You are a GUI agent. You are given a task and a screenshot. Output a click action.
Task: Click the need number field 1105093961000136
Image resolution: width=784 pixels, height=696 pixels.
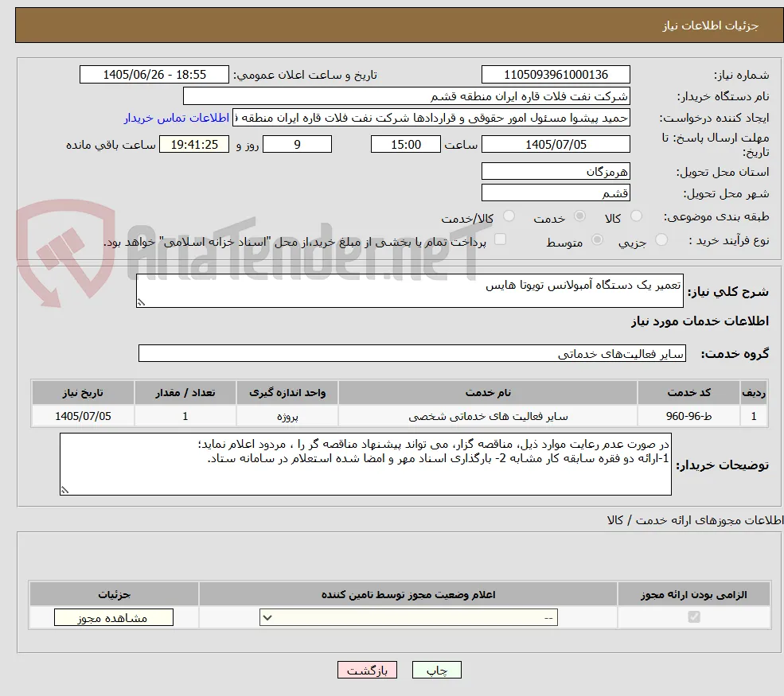[x=556, y=75]
